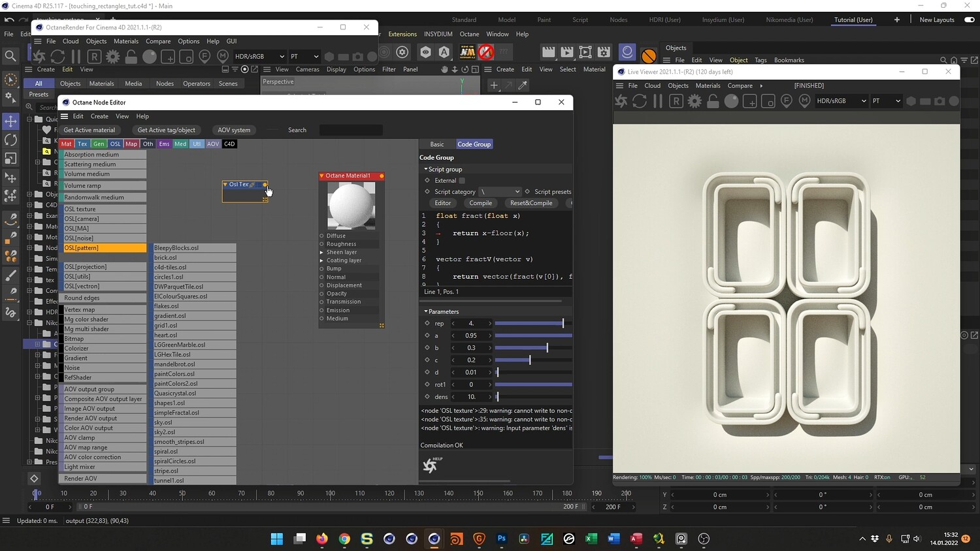The height and width of the screenshot is (551, 980).
Task: Open PT kernel dropdown in Live Viewer
Action: [887, 101]
